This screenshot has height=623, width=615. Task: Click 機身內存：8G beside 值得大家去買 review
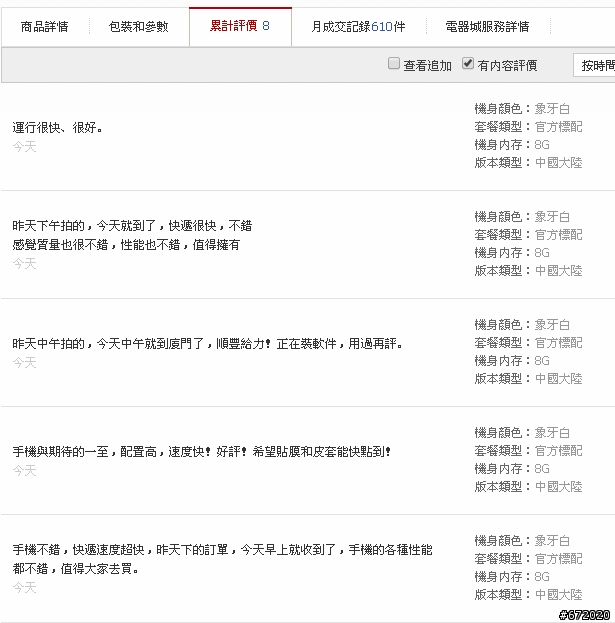coord(512,577)
